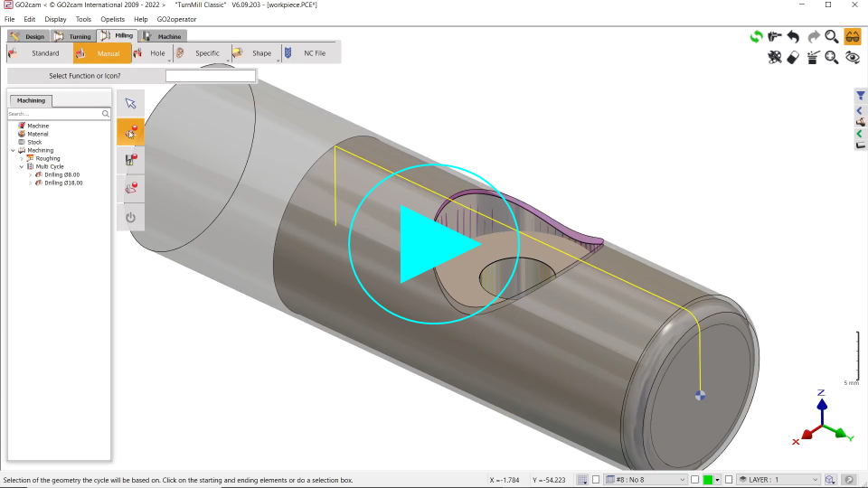Tick the checkbox beside the green color swatch
Screen dimensions: 868x488
pyautogui.click(x=694, y=480)
